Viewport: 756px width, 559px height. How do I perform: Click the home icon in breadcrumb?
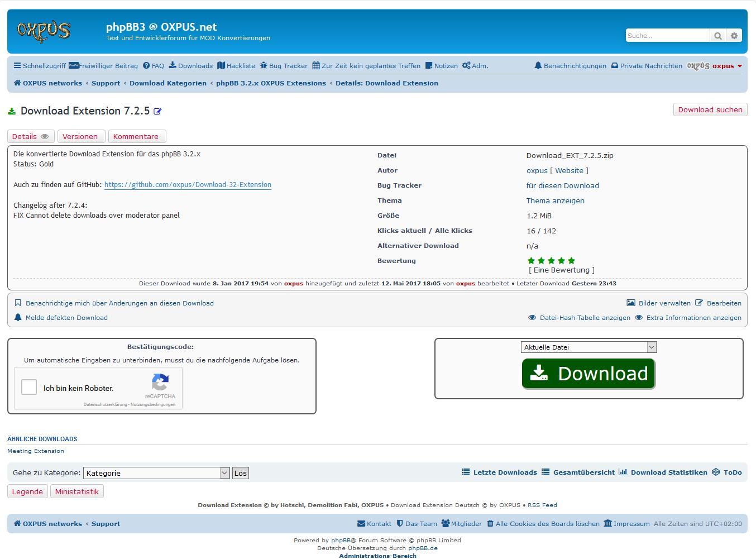pos(17,83)
